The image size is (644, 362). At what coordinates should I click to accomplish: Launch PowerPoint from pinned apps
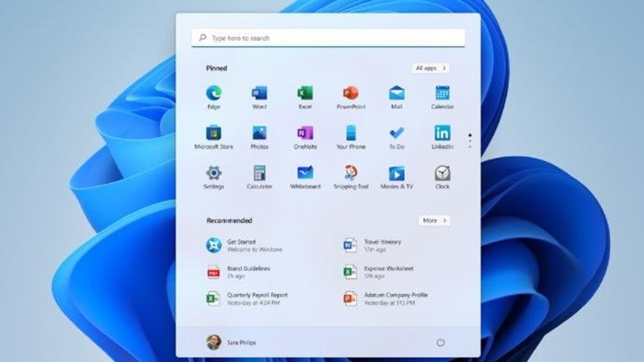click(x=351, y=94)
